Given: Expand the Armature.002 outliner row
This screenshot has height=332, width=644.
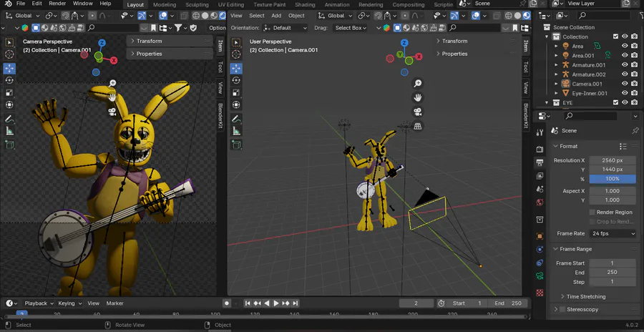Looking at the screenshot, I should coord(556,74).
